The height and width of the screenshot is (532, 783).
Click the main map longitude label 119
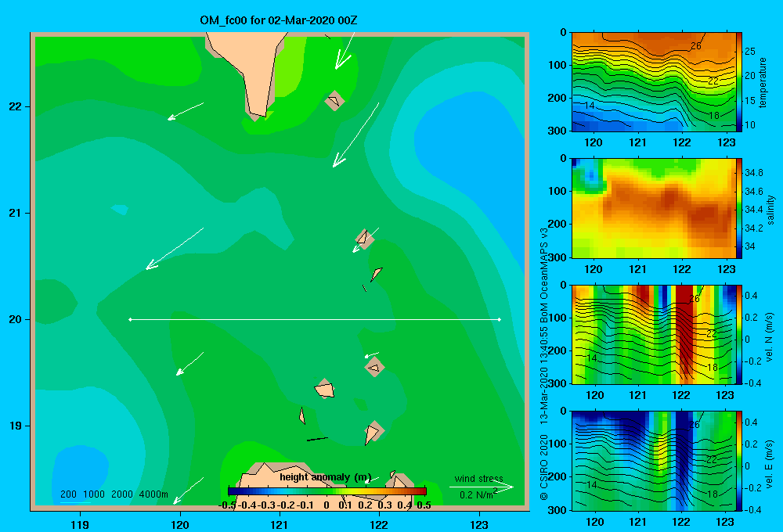80,524
